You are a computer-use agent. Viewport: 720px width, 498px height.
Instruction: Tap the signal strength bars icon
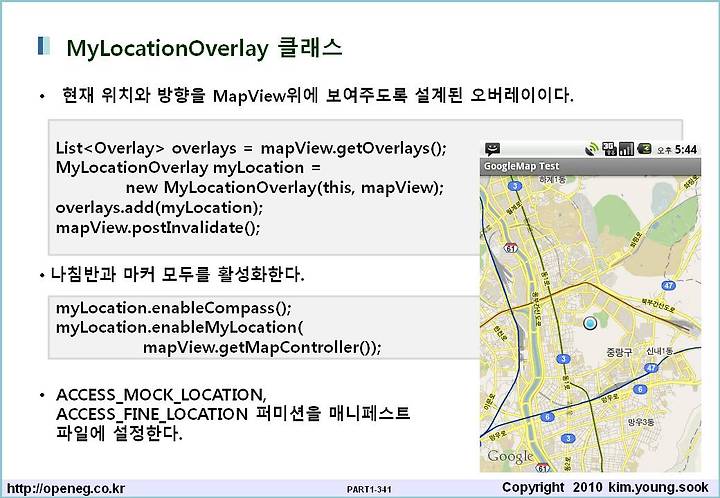click(x=626, y=149)
